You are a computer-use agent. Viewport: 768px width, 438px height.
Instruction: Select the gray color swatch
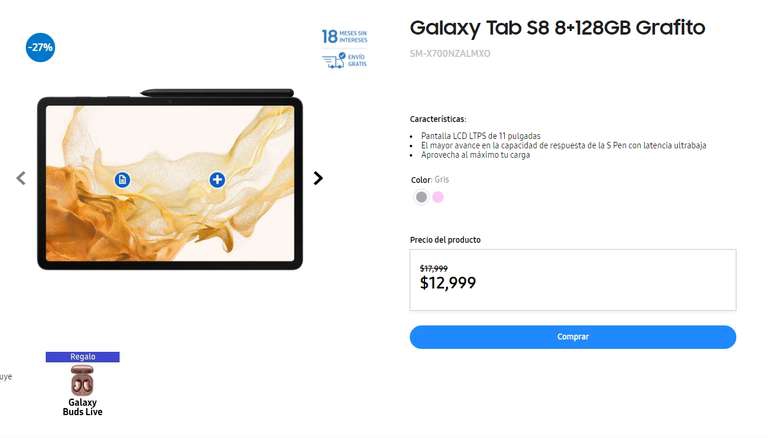point(421,197)
